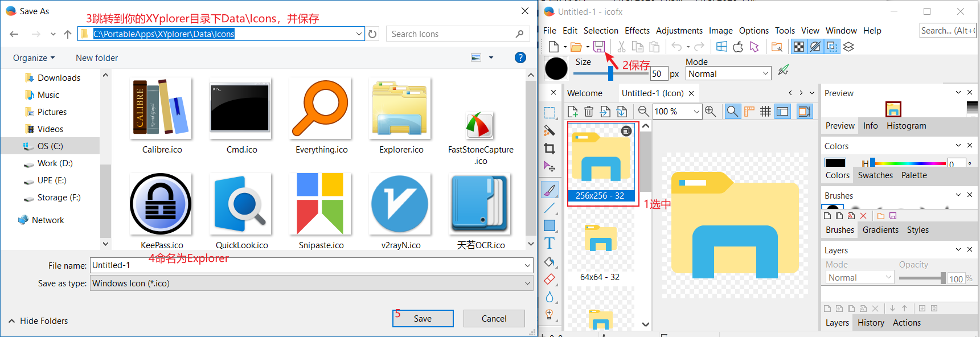Open the Effects menu

pos(637,31)
